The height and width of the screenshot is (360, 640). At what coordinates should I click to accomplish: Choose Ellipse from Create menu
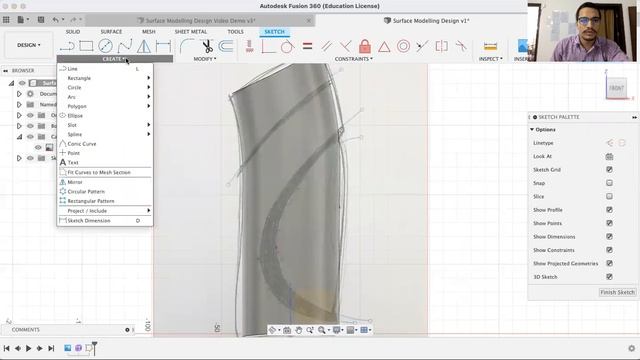click(105, 116)
